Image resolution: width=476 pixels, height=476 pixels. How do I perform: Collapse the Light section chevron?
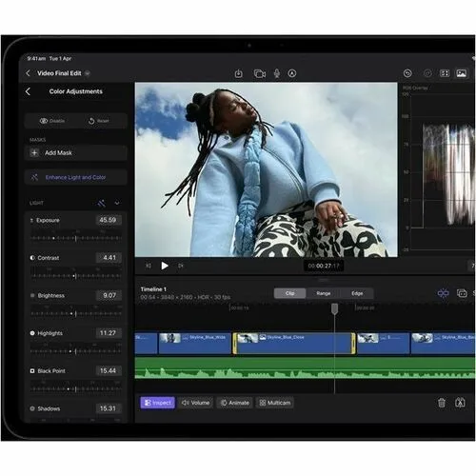point(117,203)
